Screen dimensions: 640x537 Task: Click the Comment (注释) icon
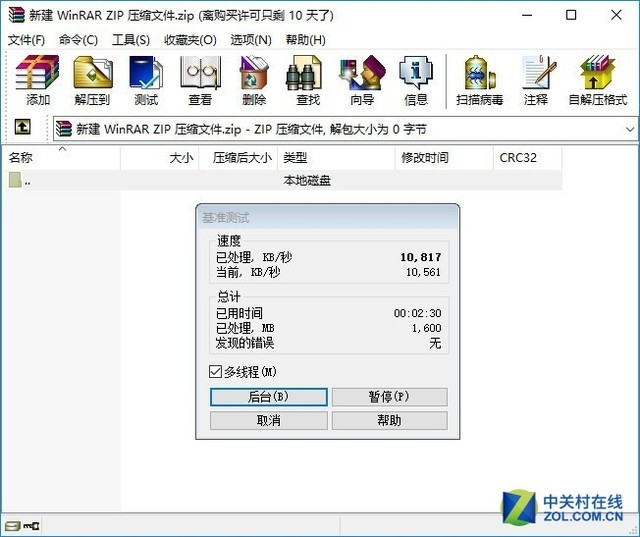[538, 73]
